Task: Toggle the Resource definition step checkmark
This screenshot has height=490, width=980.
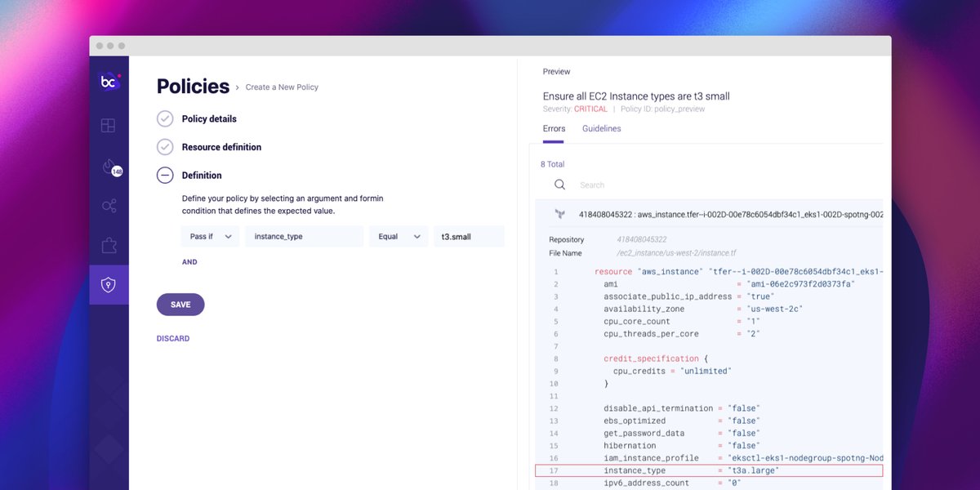Action: pos(165,147)
